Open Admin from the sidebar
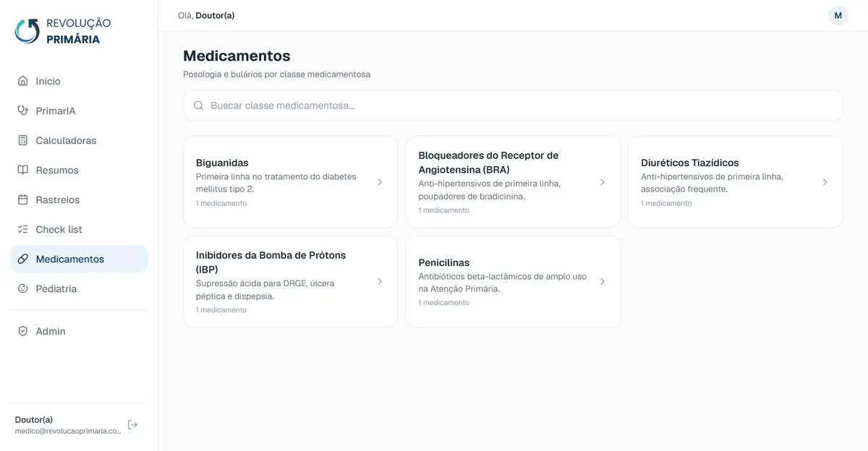The width and height of the screenshot is (868, 451). 79,331
